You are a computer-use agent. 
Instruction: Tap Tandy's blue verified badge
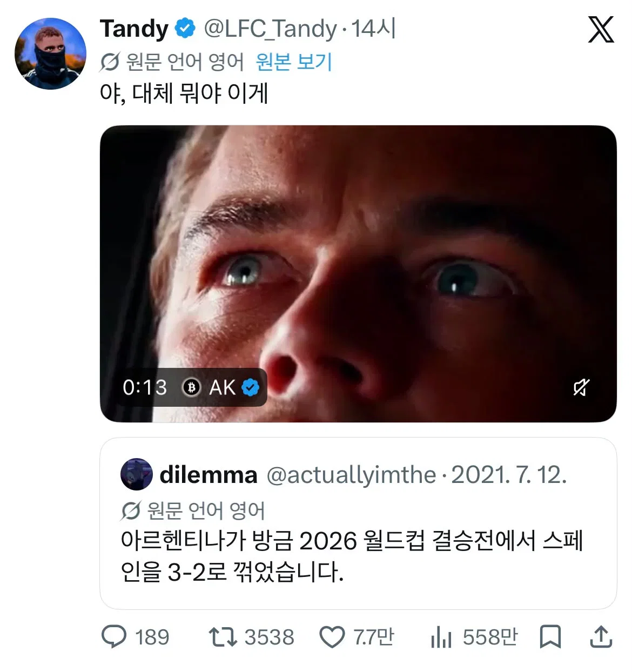(185, 28)
